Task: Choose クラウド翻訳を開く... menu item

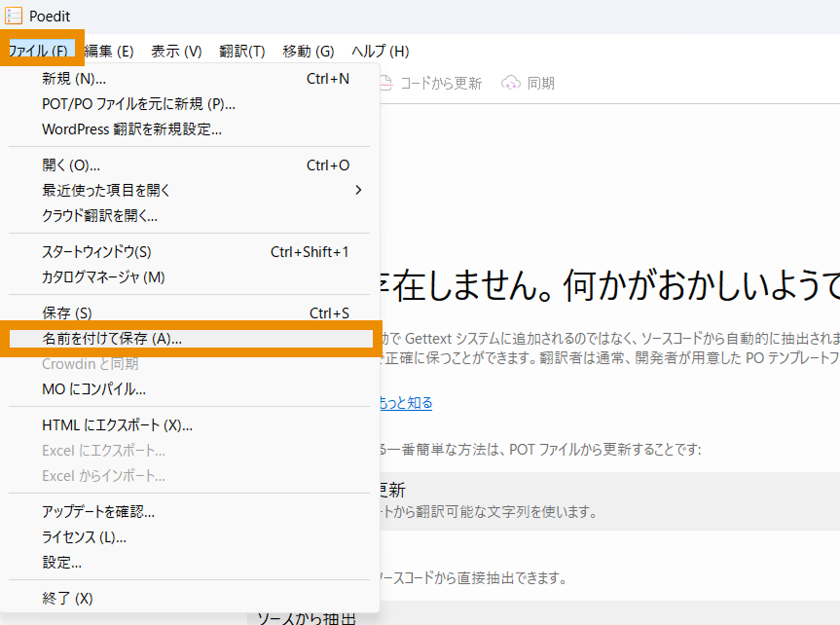Action: point(99,216)
